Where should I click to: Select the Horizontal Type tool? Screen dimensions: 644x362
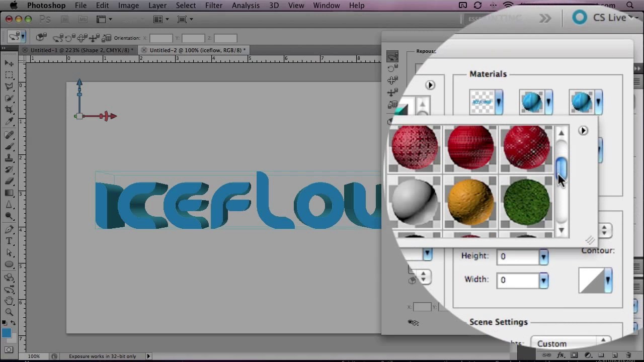tap(9, 241)
